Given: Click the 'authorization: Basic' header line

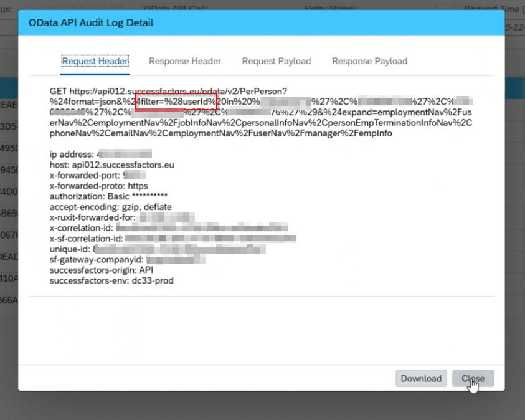Looking at the screenshot, I should [x=108, y=196].
